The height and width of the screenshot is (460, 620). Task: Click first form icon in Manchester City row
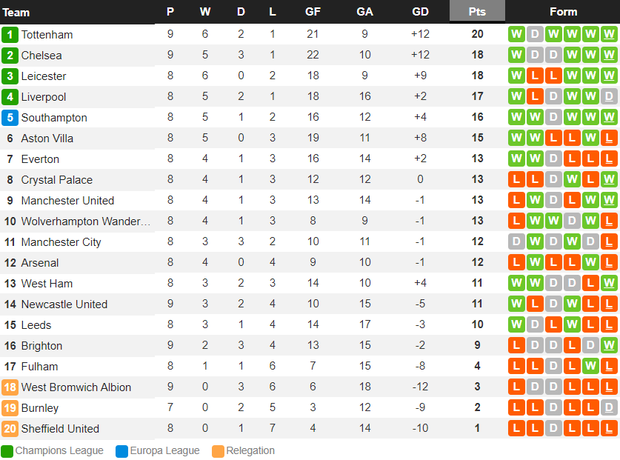tap(516, 242)
